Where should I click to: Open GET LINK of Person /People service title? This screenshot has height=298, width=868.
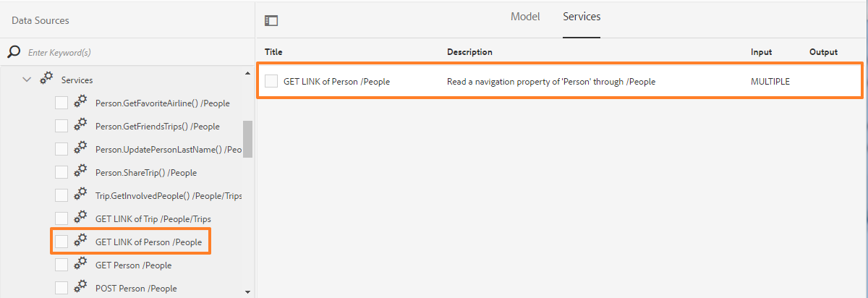click(336, 82)
